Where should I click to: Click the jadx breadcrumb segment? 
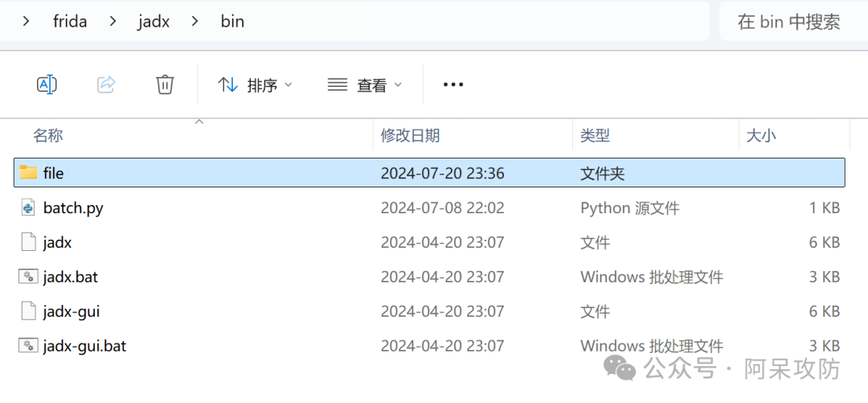154,22
